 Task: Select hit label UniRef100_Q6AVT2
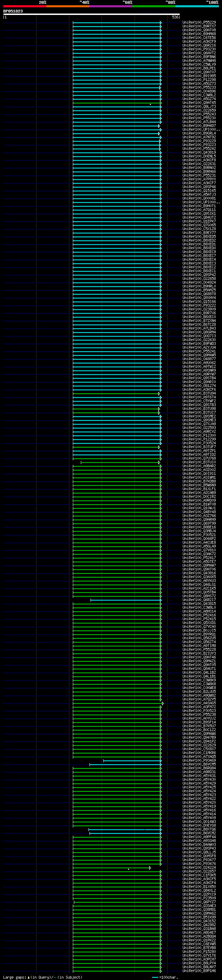coord(199,53)
